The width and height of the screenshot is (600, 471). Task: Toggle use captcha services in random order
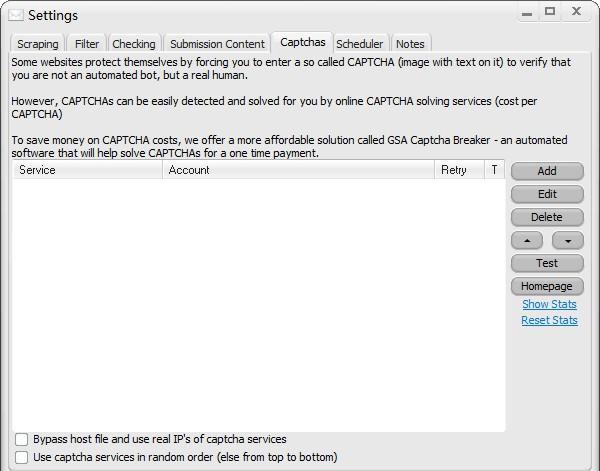21,457
